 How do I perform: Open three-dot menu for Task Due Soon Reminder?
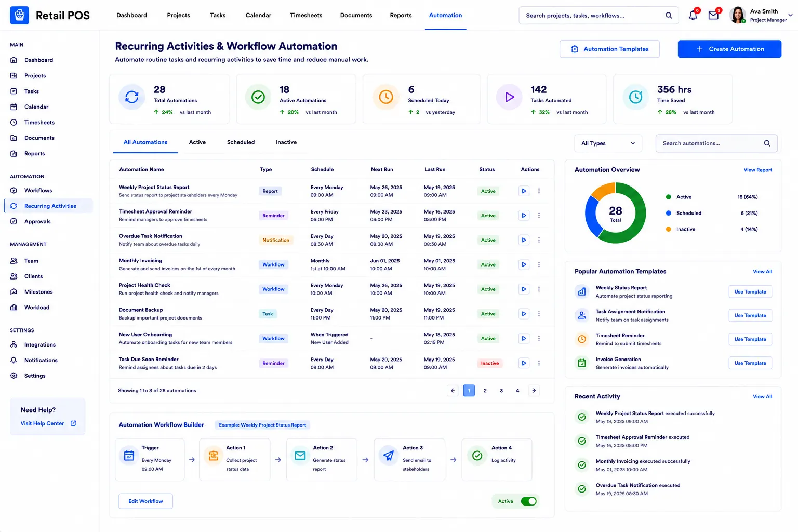point(539,363)
